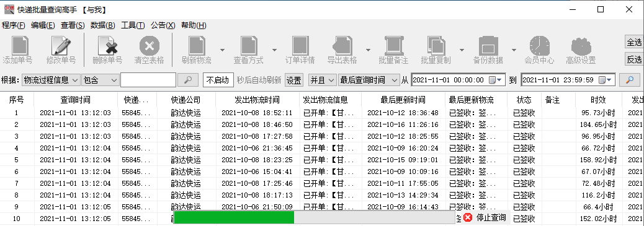Click the search icon beside keyword field
Screen dimensions: 644x226
point(188,80)
